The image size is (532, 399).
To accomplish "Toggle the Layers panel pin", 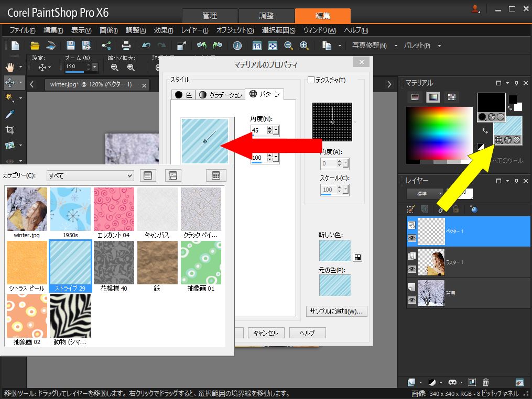I will pyautogui.click(x=516, y=181).
